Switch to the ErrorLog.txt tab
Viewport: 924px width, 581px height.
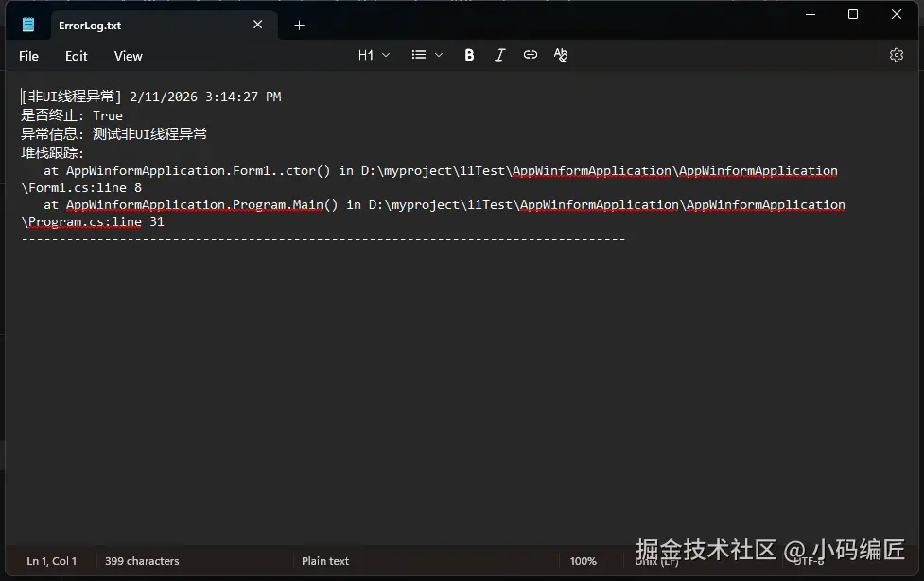click(x=90, y=25)
